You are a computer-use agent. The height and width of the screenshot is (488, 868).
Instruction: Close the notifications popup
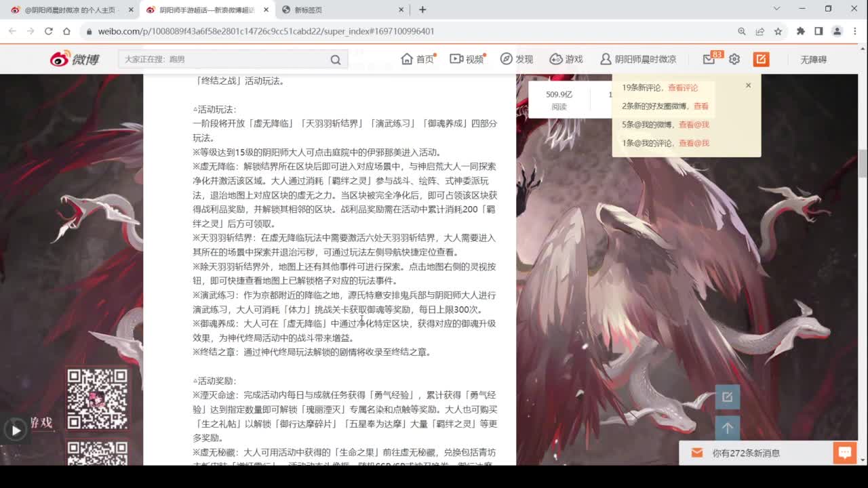748,85
